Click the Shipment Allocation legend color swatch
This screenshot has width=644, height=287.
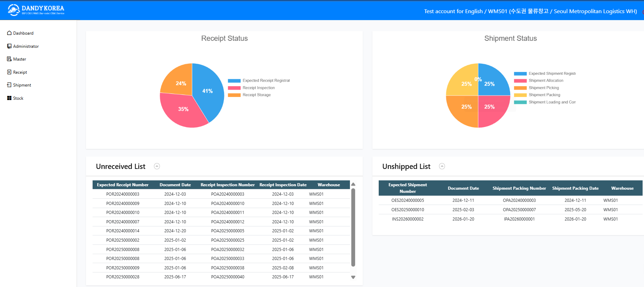click(x=520, y=81)
